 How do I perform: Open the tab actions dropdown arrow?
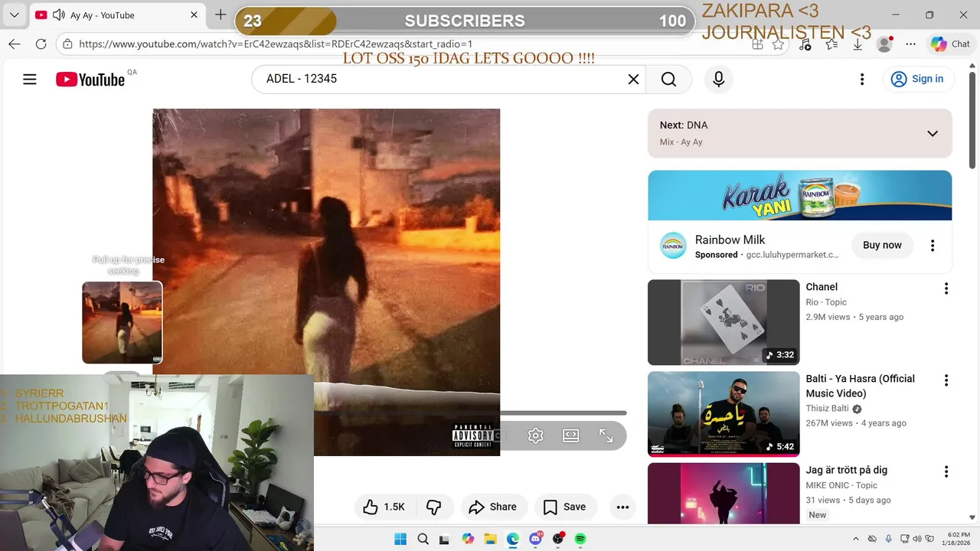pos(14,15)
